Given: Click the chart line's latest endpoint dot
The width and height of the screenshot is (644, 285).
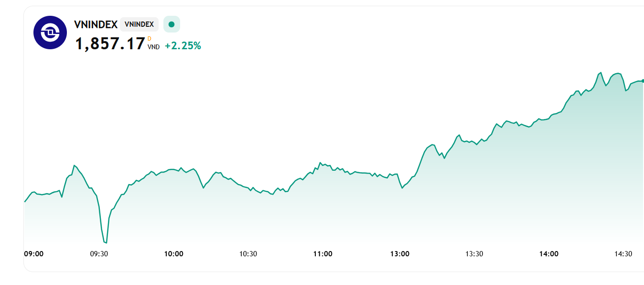Looking at the screenshot, I should (643, 81).
